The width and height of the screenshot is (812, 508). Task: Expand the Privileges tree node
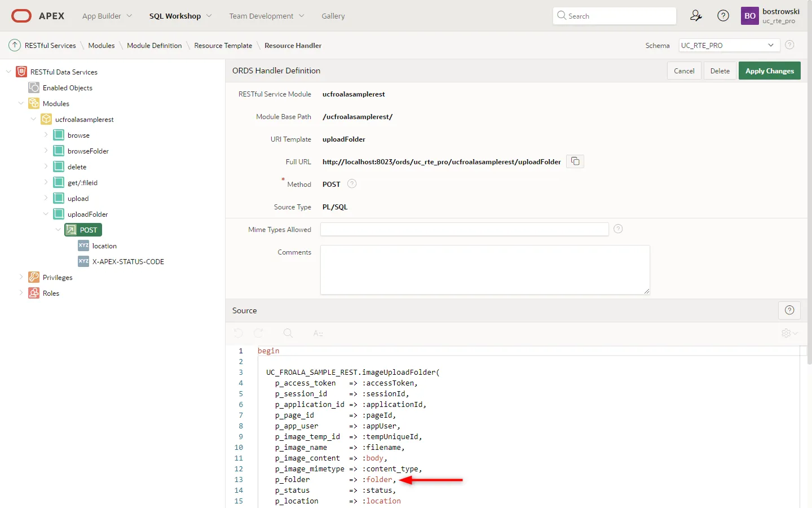point(21,277)
